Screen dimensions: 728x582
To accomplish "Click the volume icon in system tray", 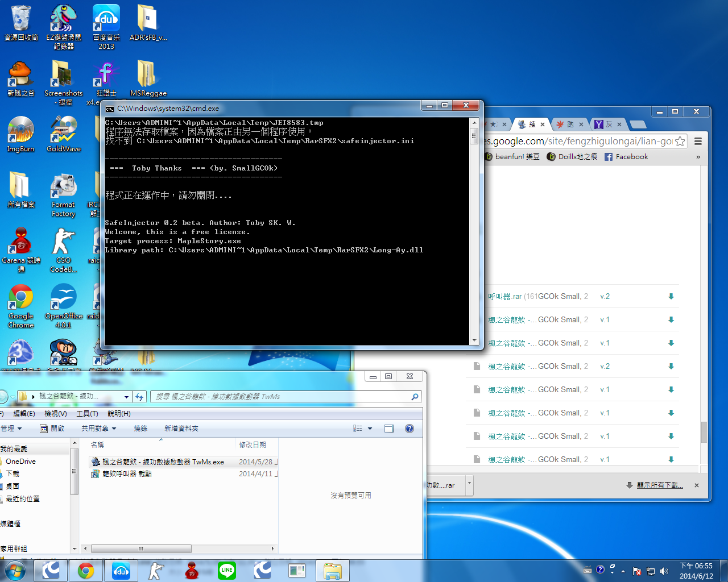I will [x=664, y=571].
